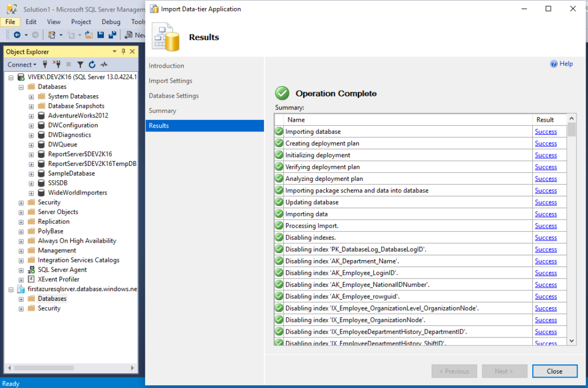The image size is (588, 388).
Task: Disconnect the current server in Object Explorer
Action: click(57, 64)
